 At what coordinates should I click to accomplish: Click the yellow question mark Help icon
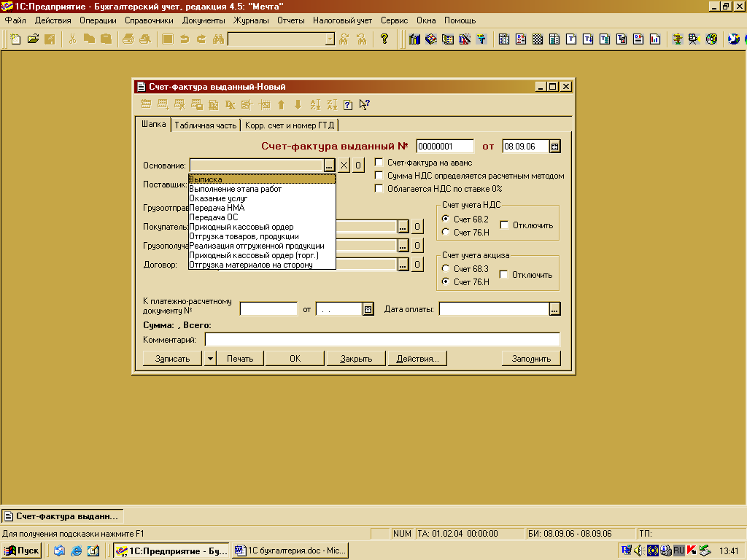pyautogui.click(x=384, y=39)
